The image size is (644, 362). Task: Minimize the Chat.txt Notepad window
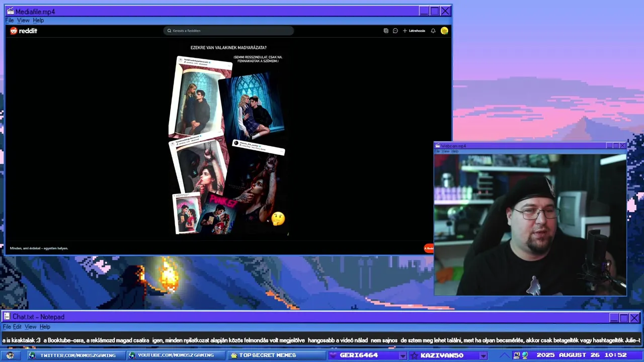click(614, 318)
